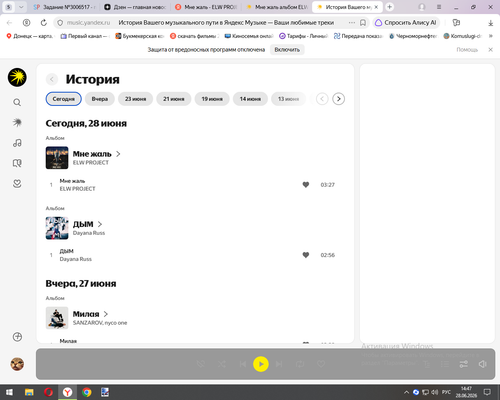Viewport: 500px width, 400px height.
Task: Toggle shuffle in the player bar
Action: 222,364
